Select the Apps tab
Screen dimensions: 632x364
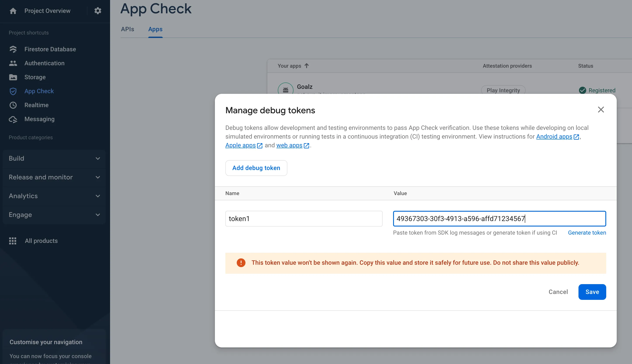click(x=155, y=29)
